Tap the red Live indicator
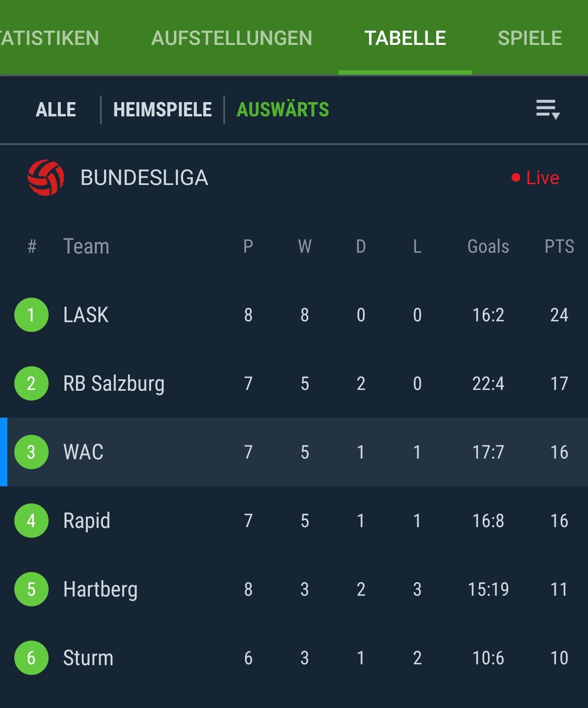 click(535, 178)
